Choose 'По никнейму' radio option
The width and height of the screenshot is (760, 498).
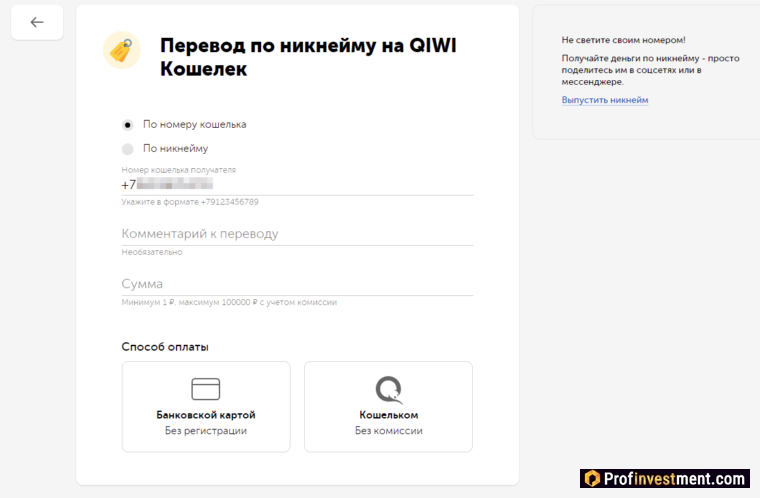(127, 149)
